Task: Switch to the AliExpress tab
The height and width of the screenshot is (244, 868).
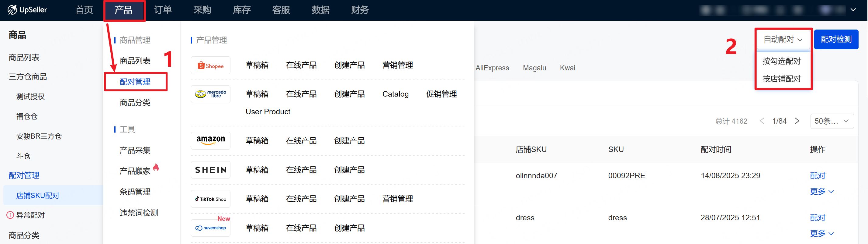Action: 492,68
